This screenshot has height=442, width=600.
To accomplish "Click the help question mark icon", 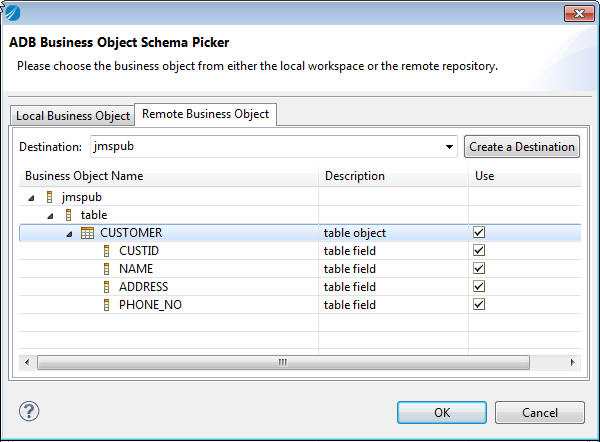I will click(29, 411).
